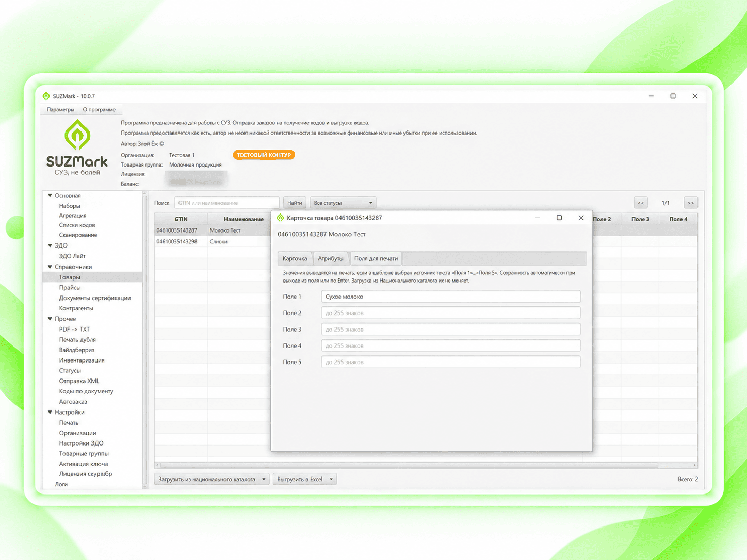This screenshot has width=747, height=560.
Task: Click the Найти search button
Action: tap(295, 203)
